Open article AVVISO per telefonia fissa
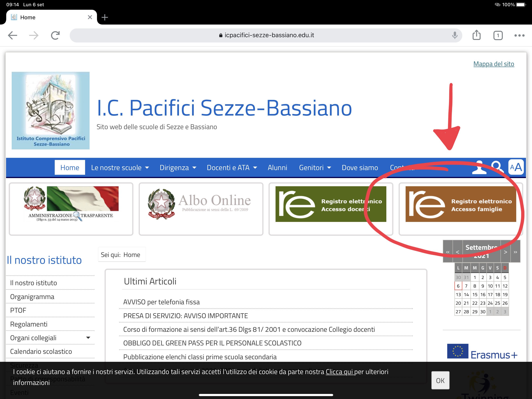The image size is (532, 399). pyautogui.click(x=161, y=302)
